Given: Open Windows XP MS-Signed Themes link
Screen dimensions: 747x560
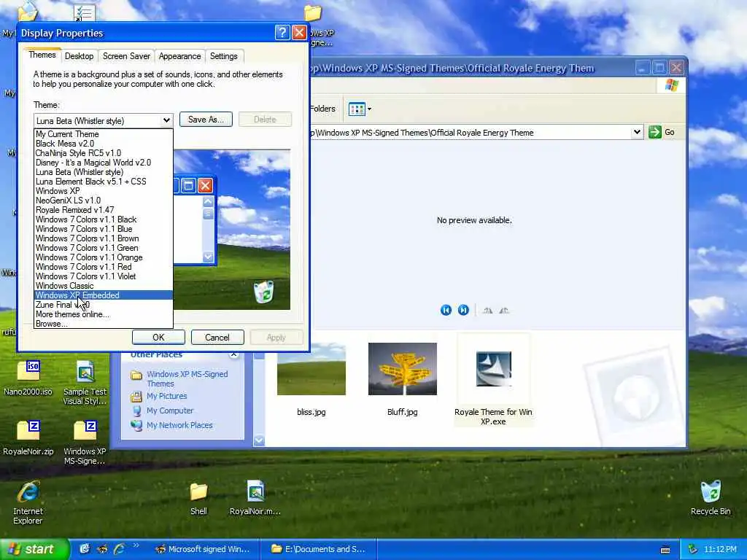Looking at the screenshot, I should click(187, 378).
